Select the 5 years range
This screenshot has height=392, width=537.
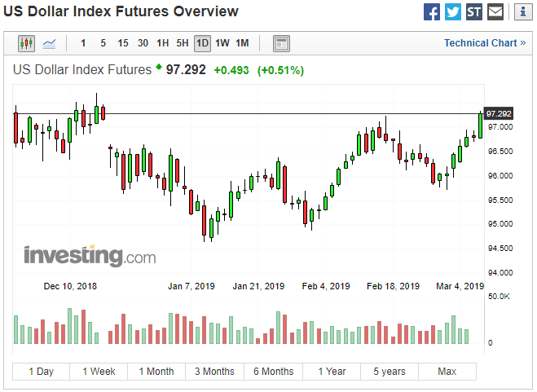click(x=390, y=372)
